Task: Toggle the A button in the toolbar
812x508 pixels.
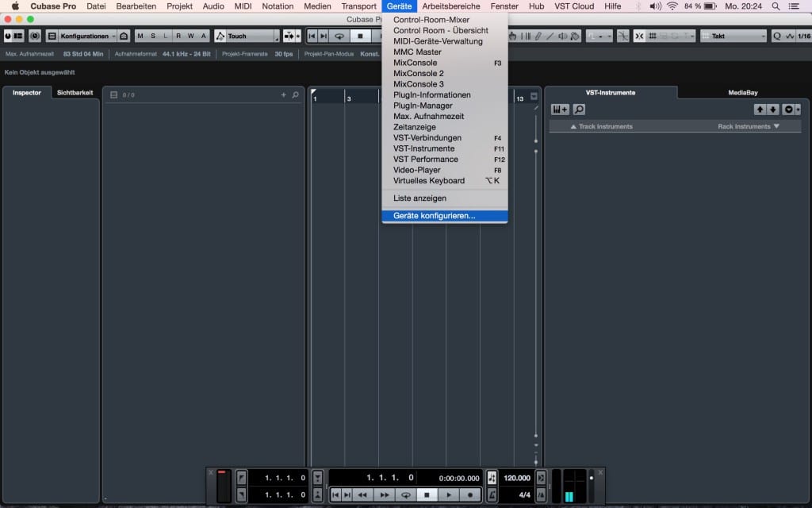Action: (x=204, y=37)
